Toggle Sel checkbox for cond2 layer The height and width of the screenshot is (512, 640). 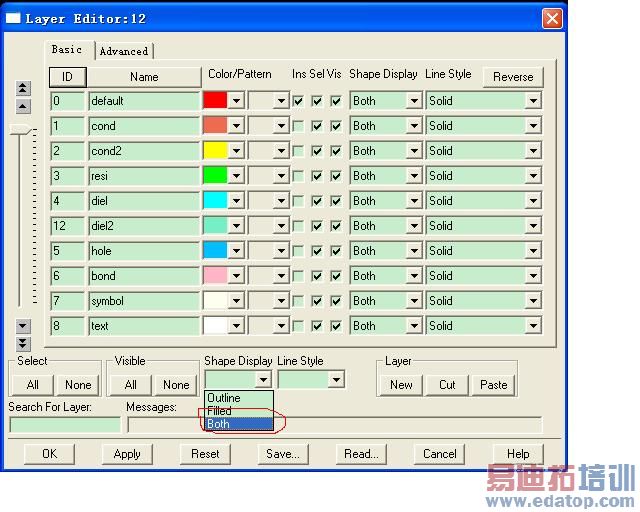point(317,151)
